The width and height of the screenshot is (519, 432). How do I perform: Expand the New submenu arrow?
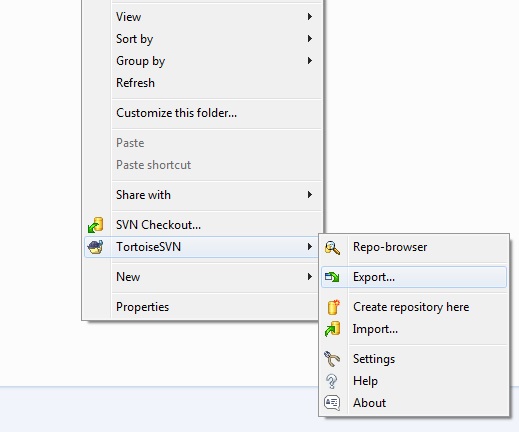(x=310, y=277)
